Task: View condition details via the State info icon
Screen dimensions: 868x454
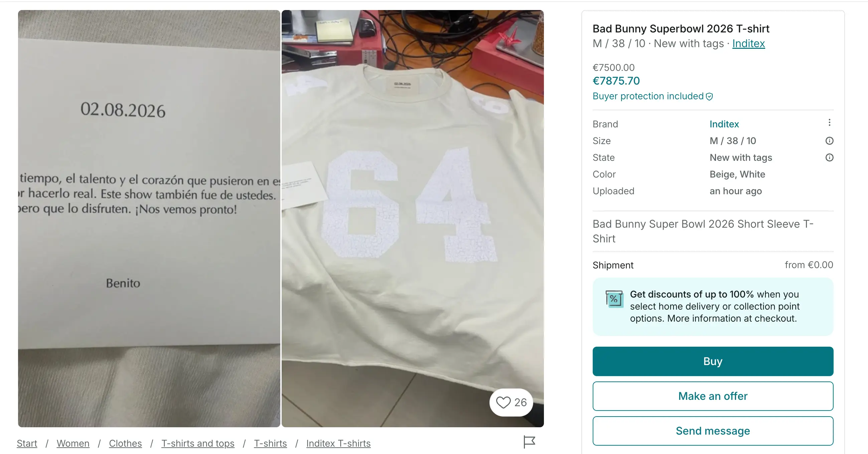Action: click(829, 157)
